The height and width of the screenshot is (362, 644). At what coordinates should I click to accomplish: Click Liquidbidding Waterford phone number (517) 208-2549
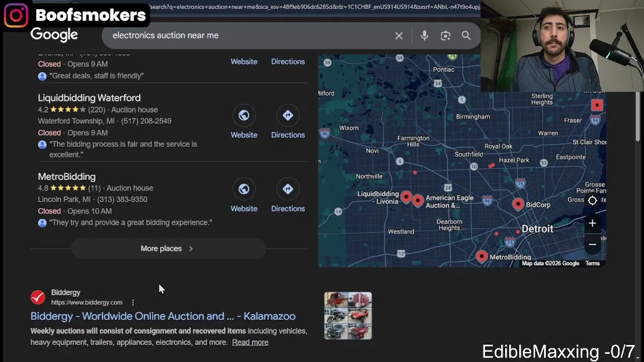(146, 121)
